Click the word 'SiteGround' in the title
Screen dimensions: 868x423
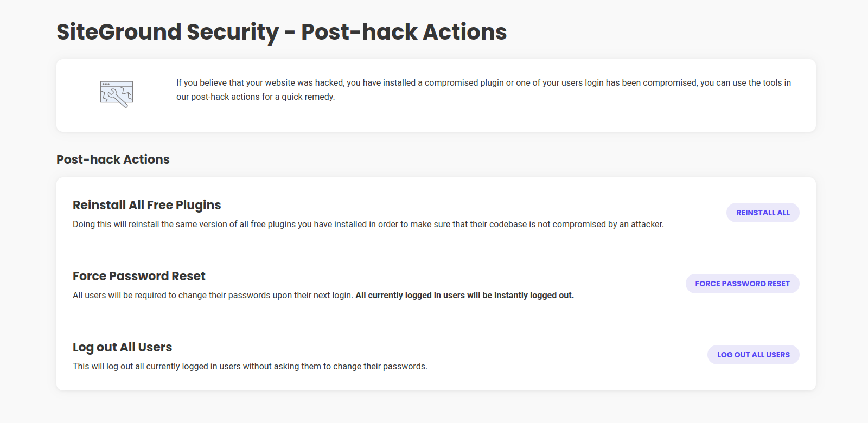tap(119, 32)
